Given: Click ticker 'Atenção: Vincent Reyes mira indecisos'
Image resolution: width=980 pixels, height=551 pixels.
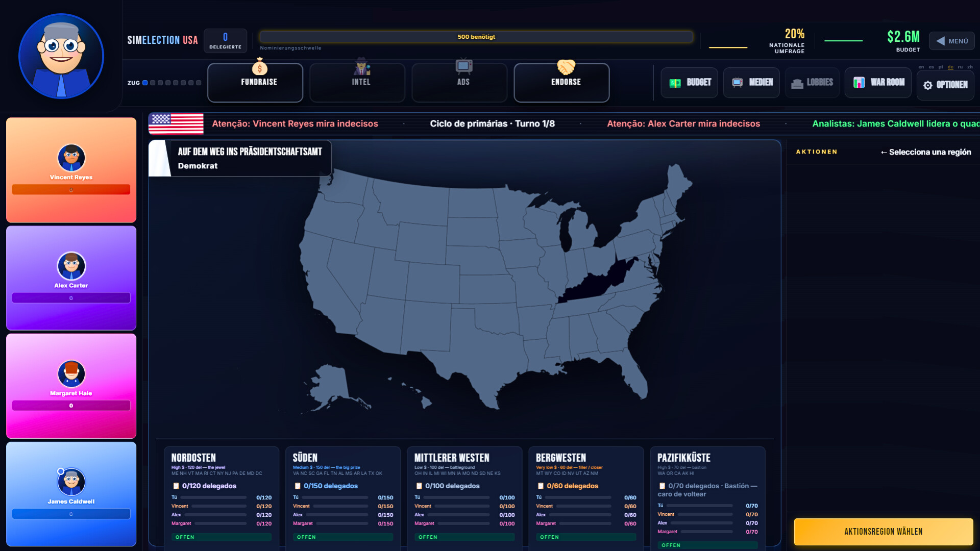Looking at the screenshot, I should click(x=295, y=124).
